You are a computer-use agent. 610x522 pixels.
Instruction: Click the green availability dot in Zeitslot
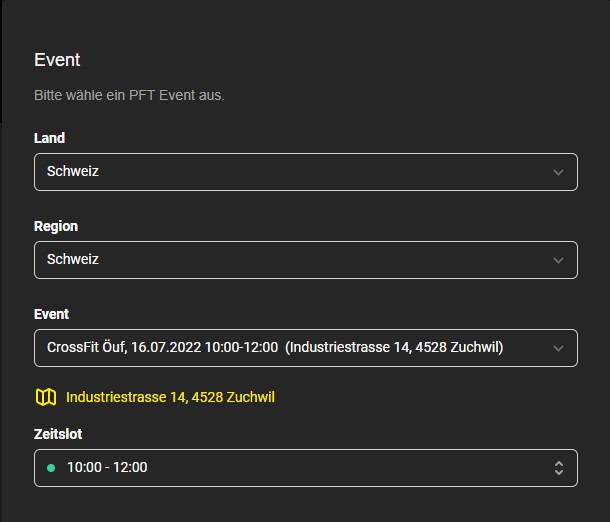[51, 468]
